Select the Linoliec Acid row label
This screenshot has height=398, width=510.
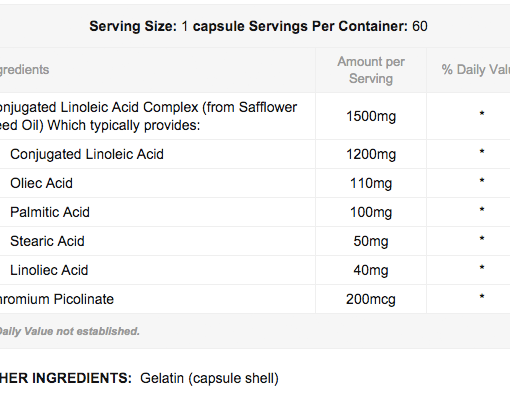click(49, 270)
